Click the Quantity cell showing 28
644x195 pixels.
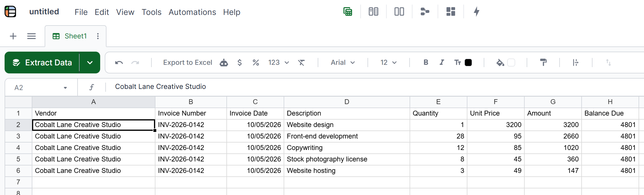point(438,136)
